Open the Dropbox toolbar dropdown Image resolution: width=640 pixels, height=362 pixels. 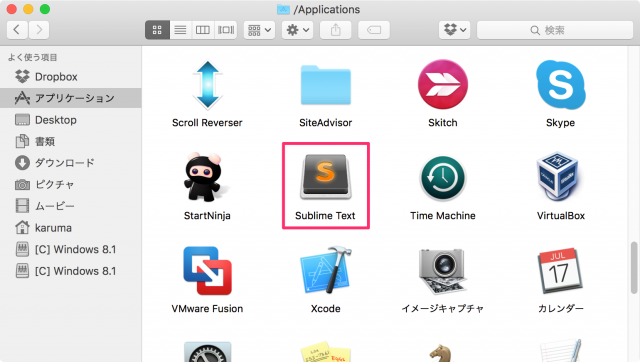(x=455, y=30)
